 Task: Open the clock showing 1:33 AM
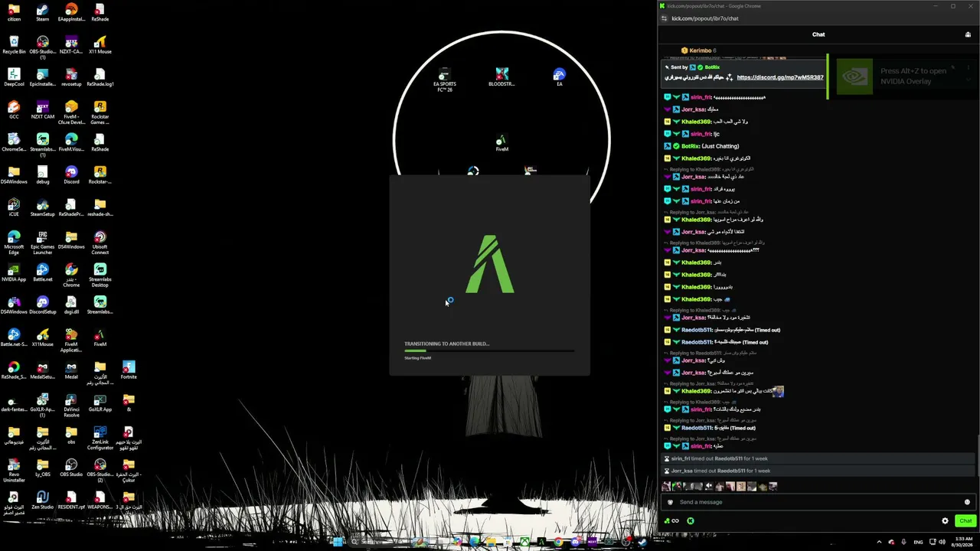tap(963, 543)
